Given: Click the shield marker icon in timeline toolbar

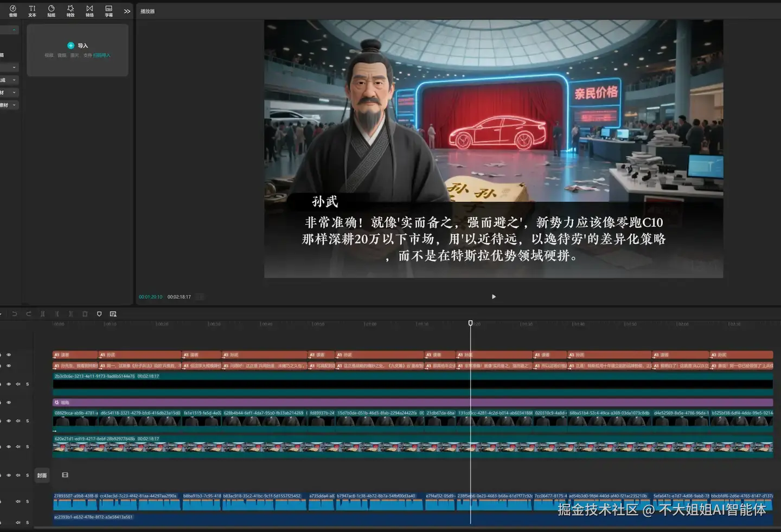Looking at the screenshot, I should pos(99,314).
